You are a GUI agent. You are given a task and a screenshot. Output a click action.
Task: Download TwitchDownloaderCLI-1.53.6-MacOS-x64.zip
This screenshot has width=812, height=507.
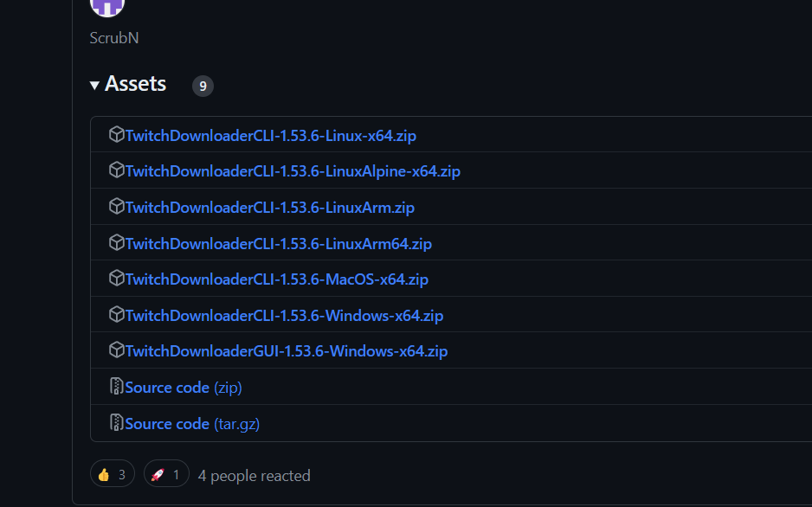(276, 279)
